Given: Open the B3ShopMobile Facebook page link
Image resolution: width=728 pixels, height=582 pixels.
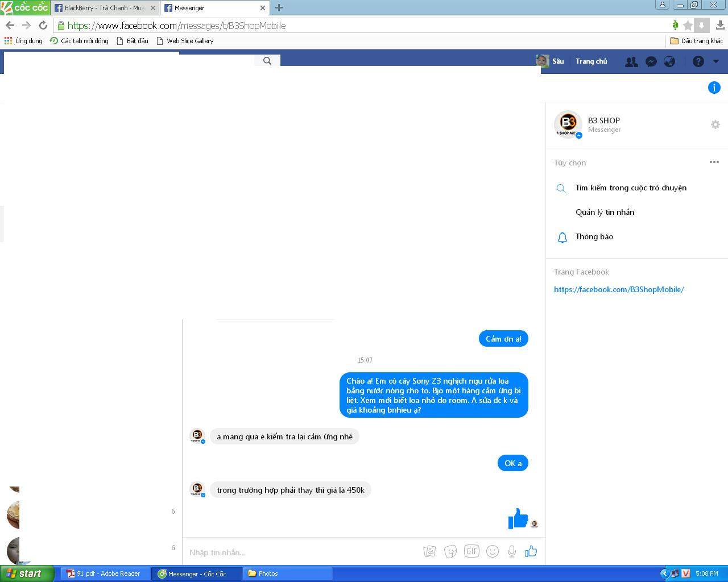Looking at the screenshot, I should [x=618, y=289].
